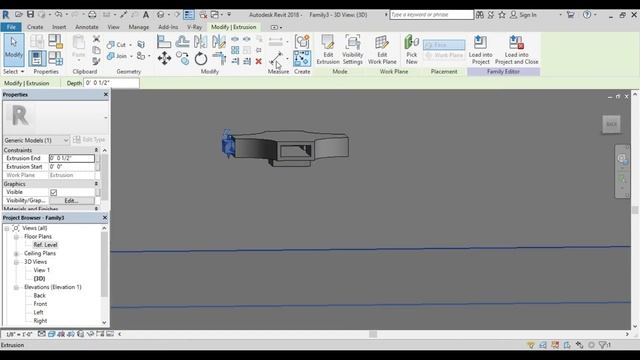Click the Extrusion End value field
The height and width of the screenshot is (360, 640).
click(x=72, y=158)
